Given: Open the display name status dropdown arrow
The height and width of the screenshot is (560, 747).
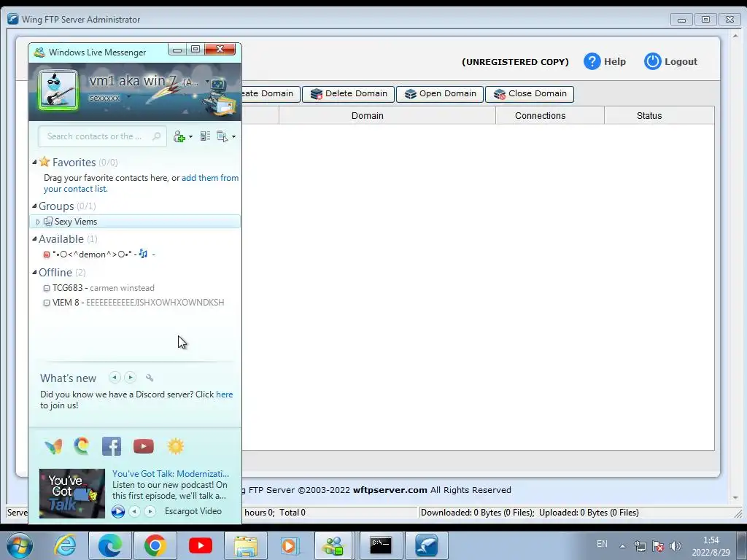Looking at the screenshot, I should click(207, 82).
